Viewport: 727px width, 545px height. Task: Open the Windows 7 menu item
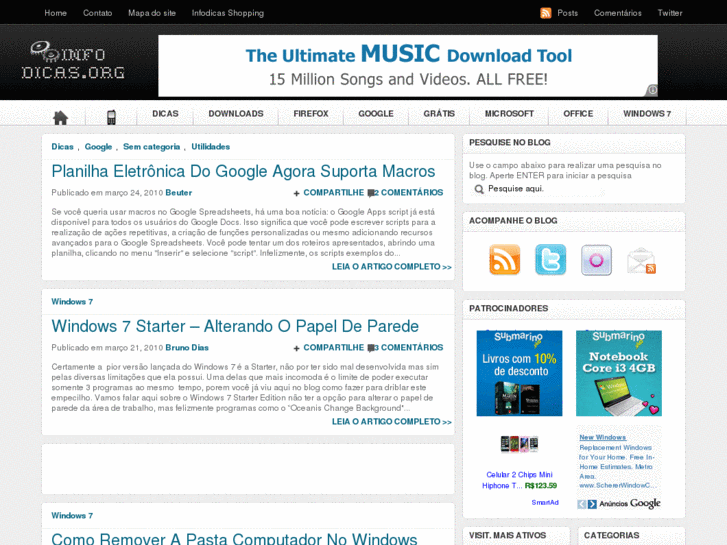647,114
